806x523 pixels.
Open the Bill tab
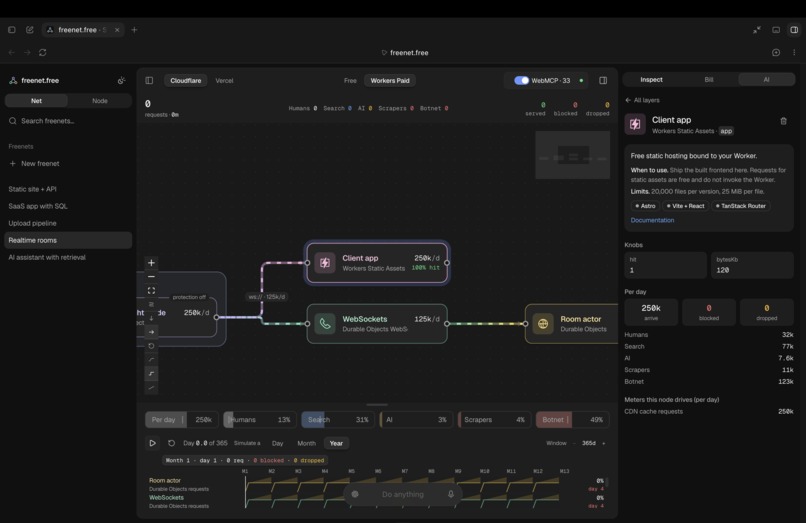click(709, 80)
